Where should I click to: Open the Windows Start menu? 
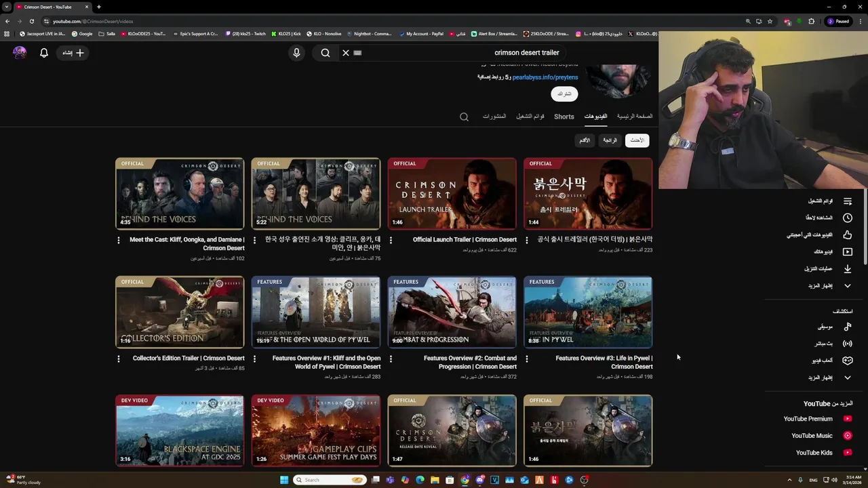[x=284, y=480]
